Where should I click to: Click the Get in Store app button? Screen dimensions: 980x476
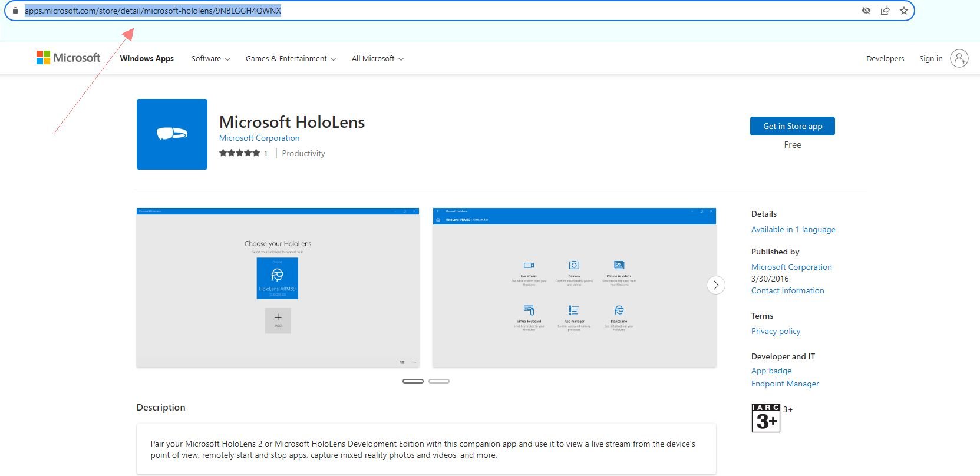coord(793,126)
